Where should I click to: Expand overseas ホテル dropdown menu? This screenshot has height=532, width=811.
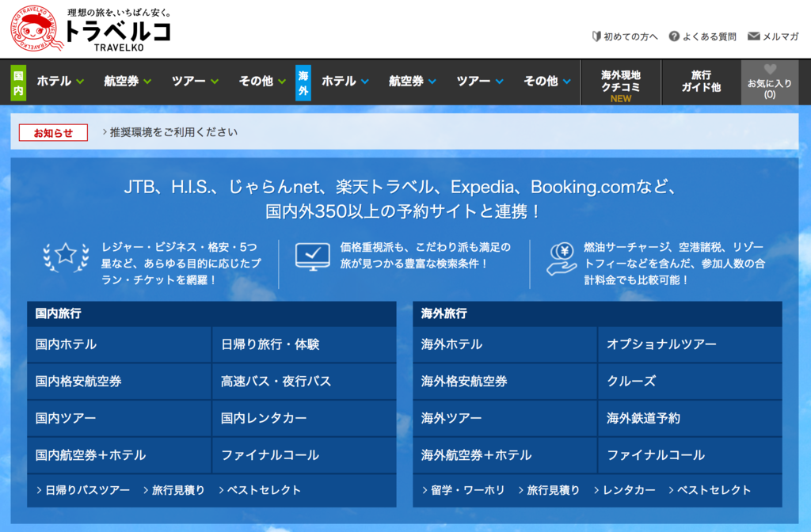click(x=345, y=82)
